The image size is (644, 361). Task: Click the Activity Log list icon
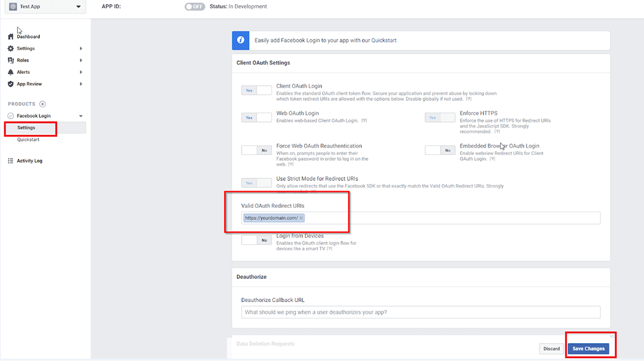(11, 161)
